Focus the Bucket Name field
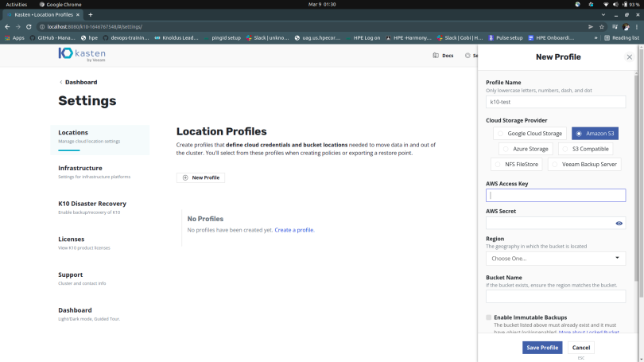This screenshot has width=644, height=362. [x=556, y=296]
